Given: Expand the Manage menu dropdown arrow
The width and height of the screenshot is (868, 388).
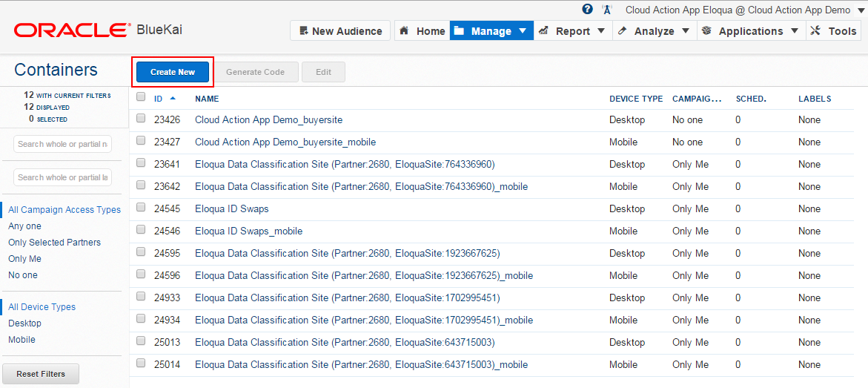Looking at the screenshot, I should tap(523, 31).
